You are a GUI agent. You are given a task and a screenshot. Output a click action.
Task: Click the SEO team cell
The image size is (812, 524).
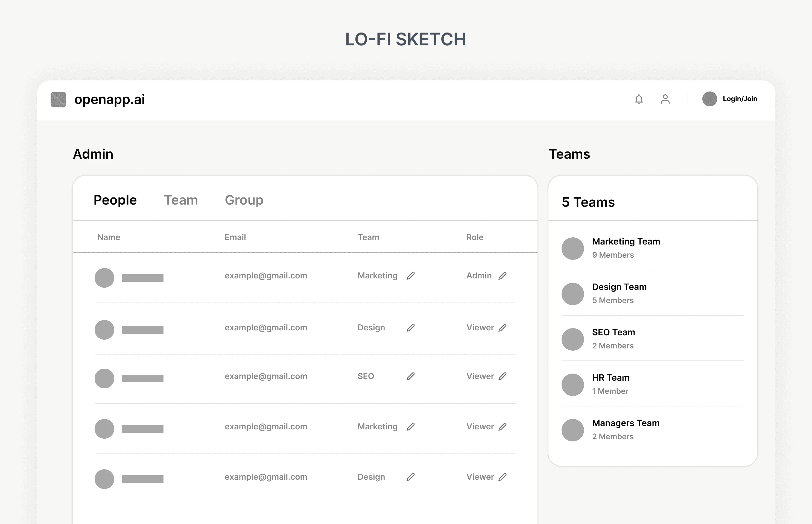[x=366, y=376]
